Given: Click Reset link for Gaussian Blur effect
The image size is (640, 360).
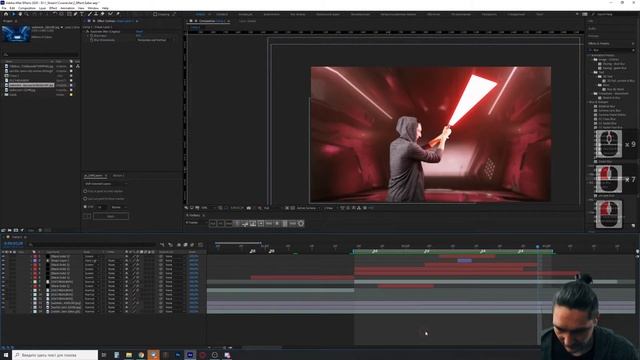Looking at the screenshot, I should tap(139, 31).
